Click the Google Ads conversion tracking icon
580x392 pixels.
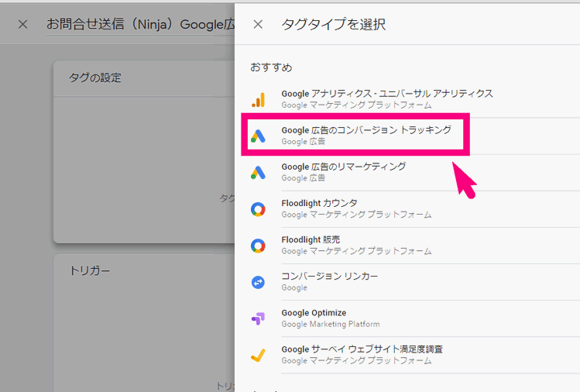(x=258, y=136)
